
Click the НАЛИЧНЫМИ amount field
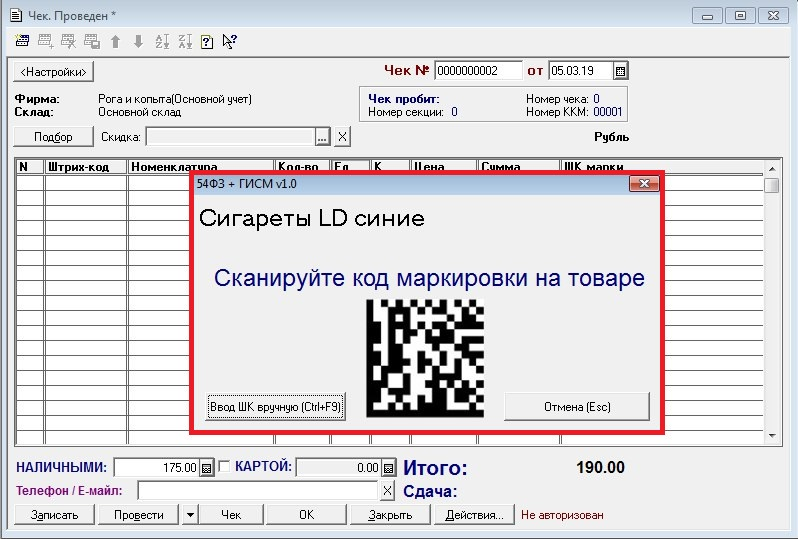point(156,468)
